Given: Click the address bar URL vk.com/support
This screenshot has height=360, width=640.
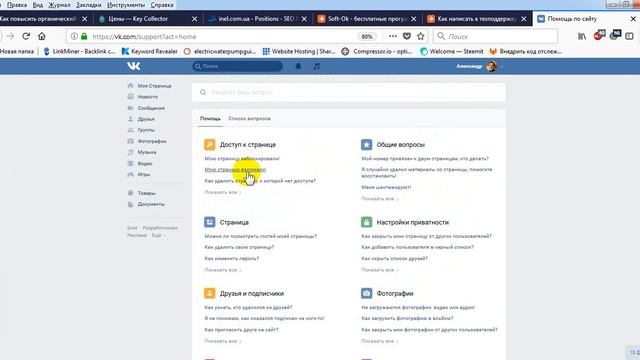Looking at the screenshot, I should pos(144,36).
